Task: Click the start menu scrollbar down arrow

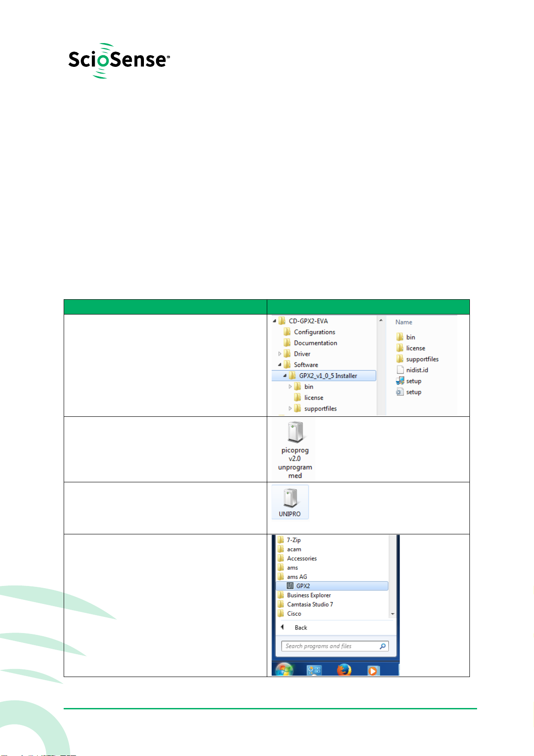Action: click(x=393, y=614)
